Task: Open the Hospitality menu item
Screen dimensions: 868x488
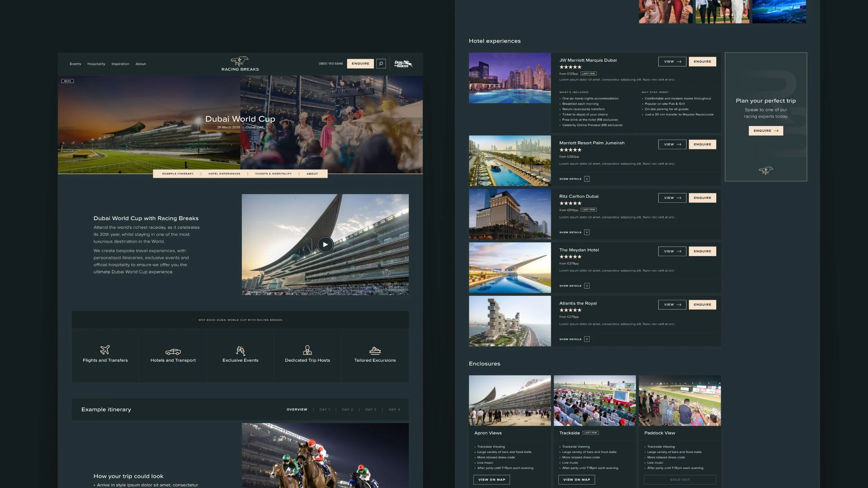Action: (x=96, y=64)
